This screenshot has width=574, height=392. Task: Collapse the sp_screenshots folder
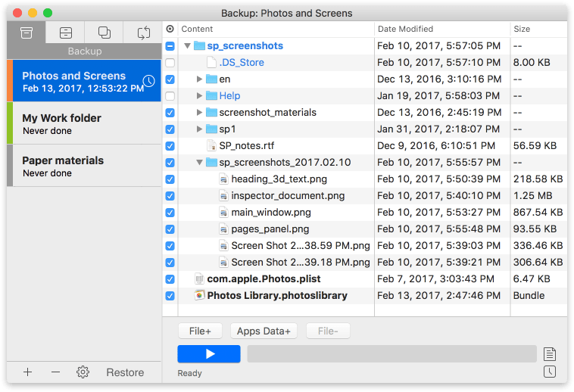coord(187,45)
